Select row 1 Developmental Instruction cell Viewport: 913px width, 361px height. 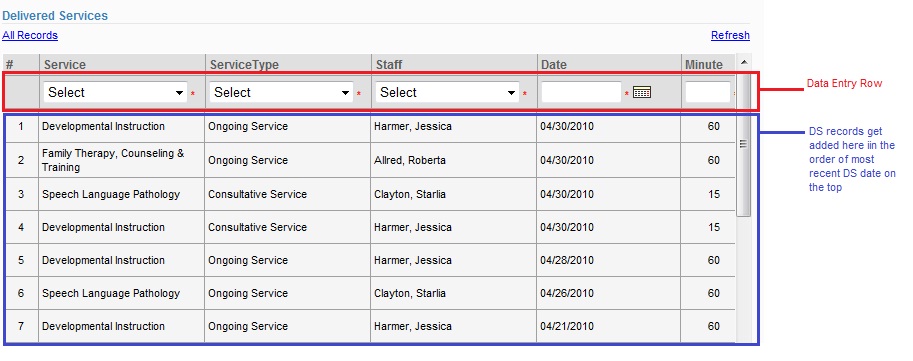tap(122, 126)
